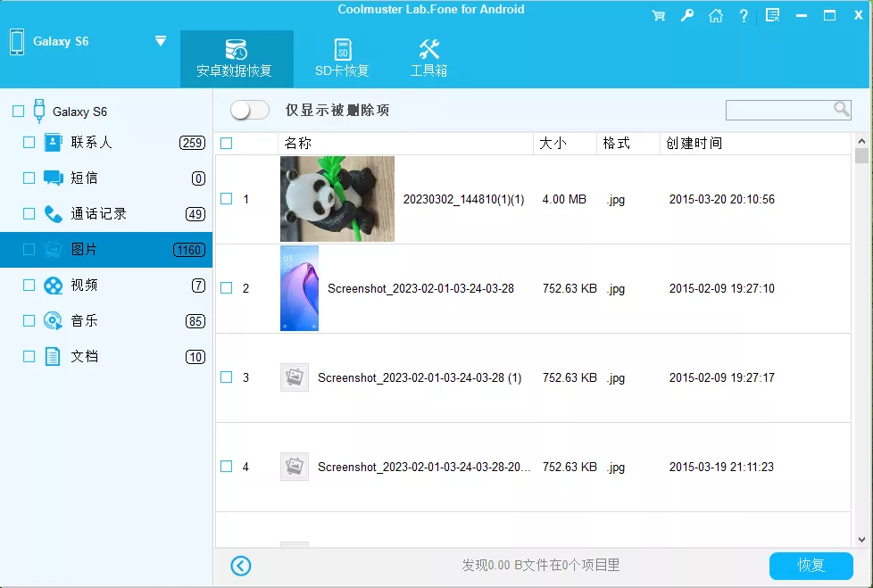Open the registration key icon in title bar

point(687,15)
